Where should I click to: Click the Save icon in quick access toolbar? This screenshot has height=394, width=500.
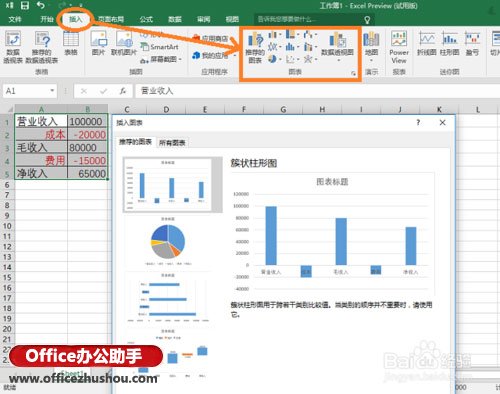click(25, 5)
